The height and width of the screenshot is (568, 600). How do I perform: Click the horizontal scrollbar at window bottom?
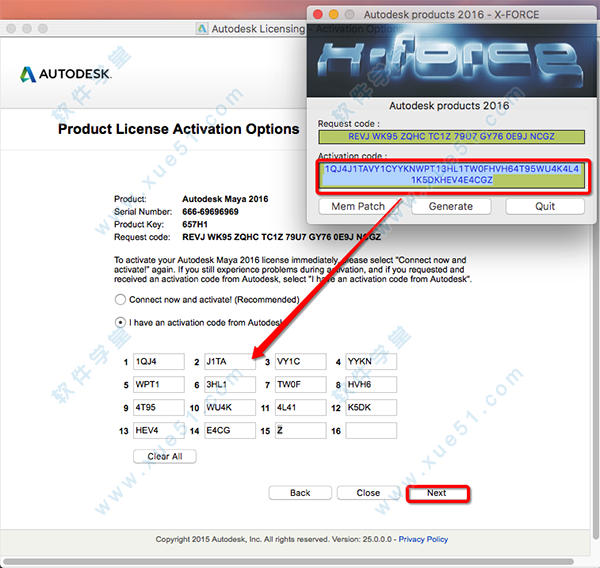click(288, 562)
